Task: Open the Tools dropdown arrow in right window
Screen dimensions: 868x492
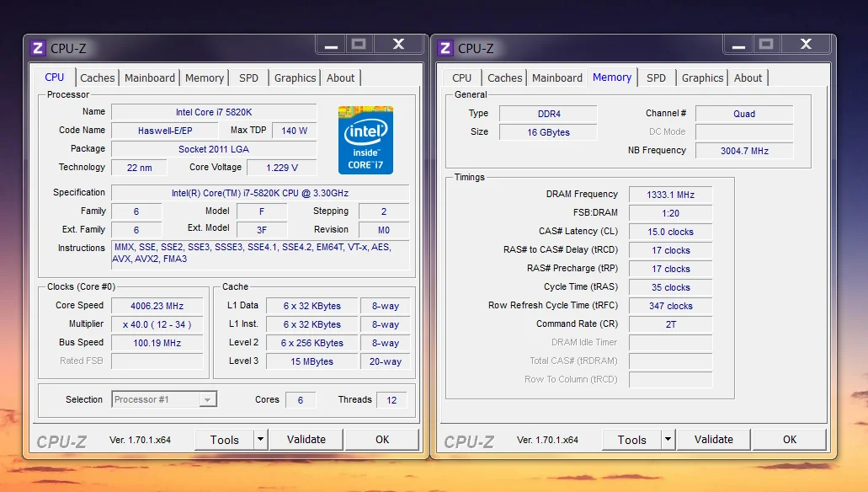Action: [668, 440]
